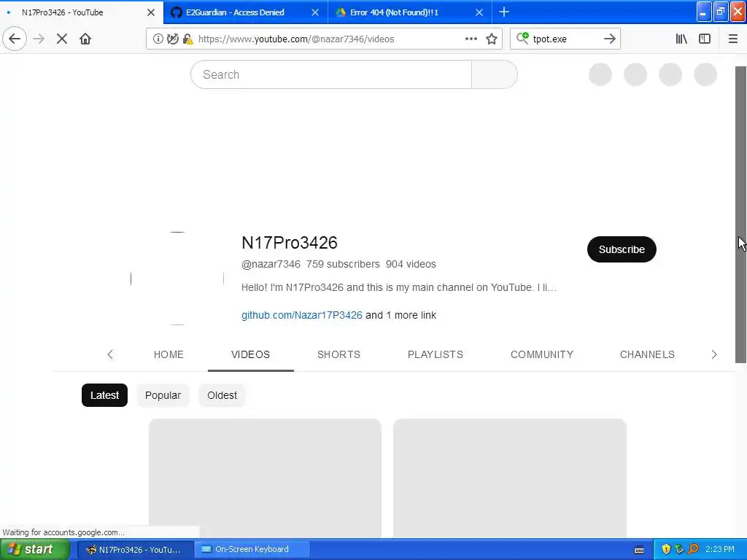Open the first loading video thumbnail
The image size is (747, 560).
coord(265,478)
